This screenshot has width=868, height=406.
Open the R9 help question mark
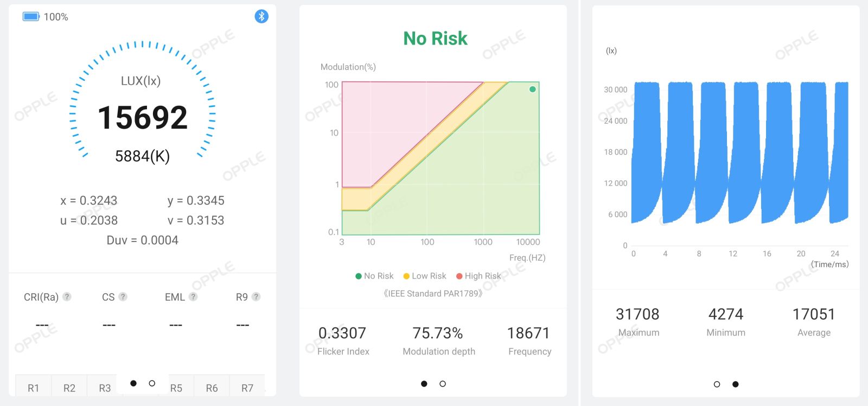[256, 296]
